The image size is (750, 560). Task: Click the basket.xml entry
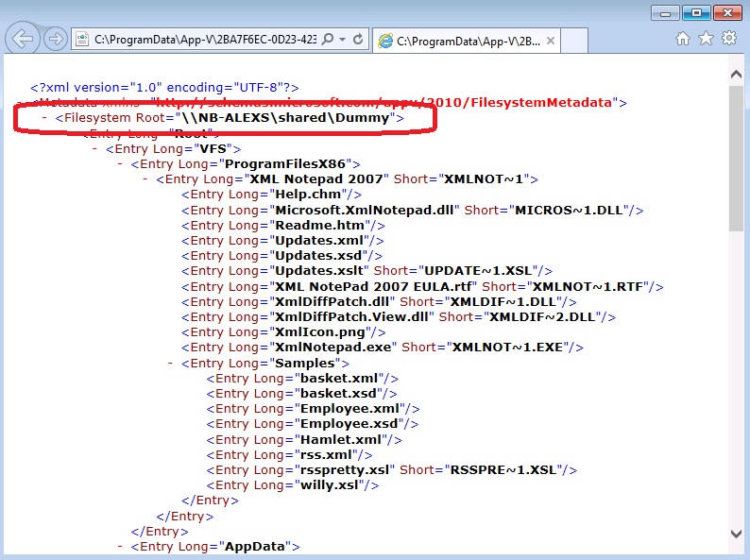tap(302, 379)
